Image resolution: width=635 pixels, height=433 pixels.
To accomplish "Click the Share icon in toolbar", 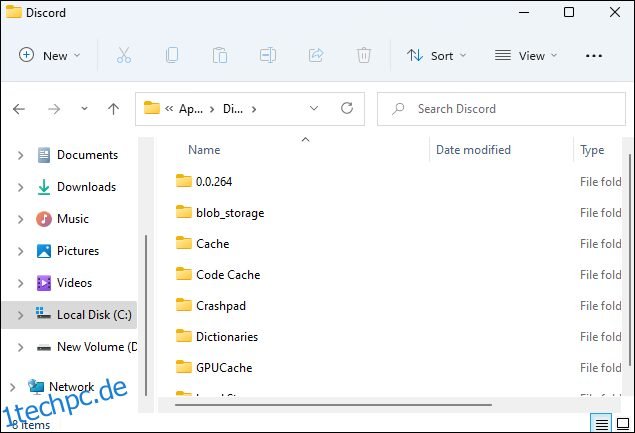I will [316, 55].
